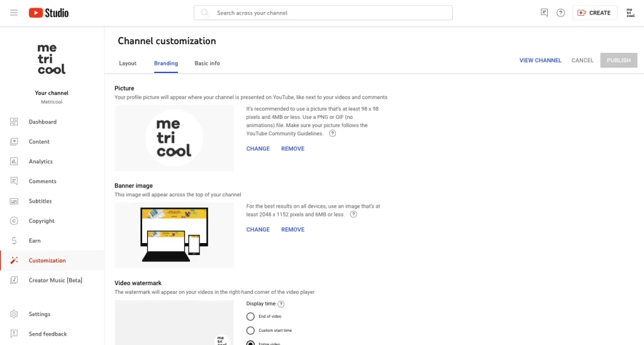Viewport: 644px width, 345px height.
Task: Click the Creator Music icon
Action: coord(14,280)
